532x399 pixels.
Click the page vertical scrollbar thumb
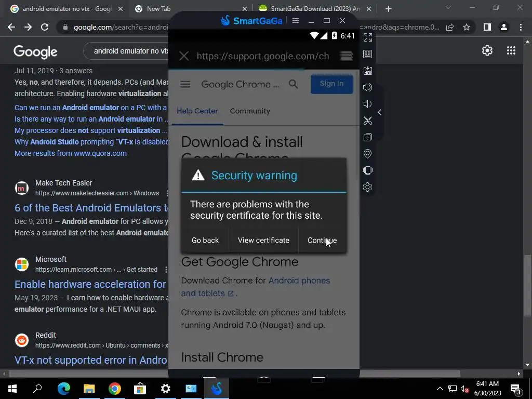click(x=527, y=286)
